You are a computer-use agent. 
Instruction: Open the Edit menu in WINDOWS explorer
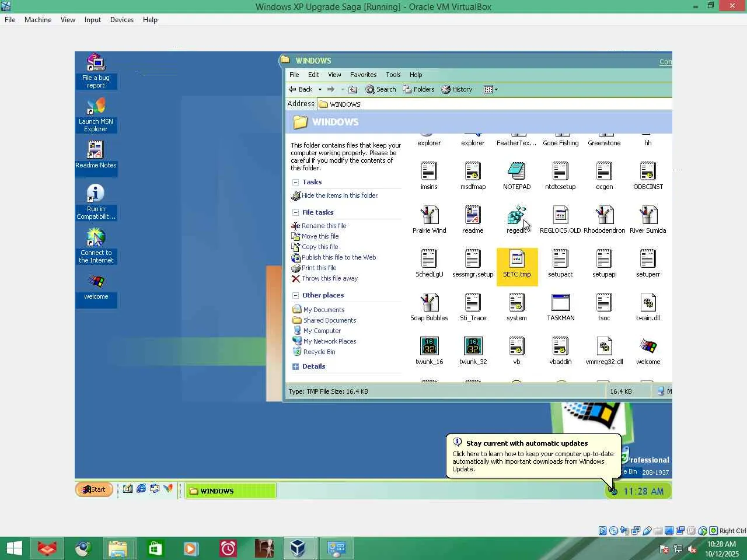313,75
